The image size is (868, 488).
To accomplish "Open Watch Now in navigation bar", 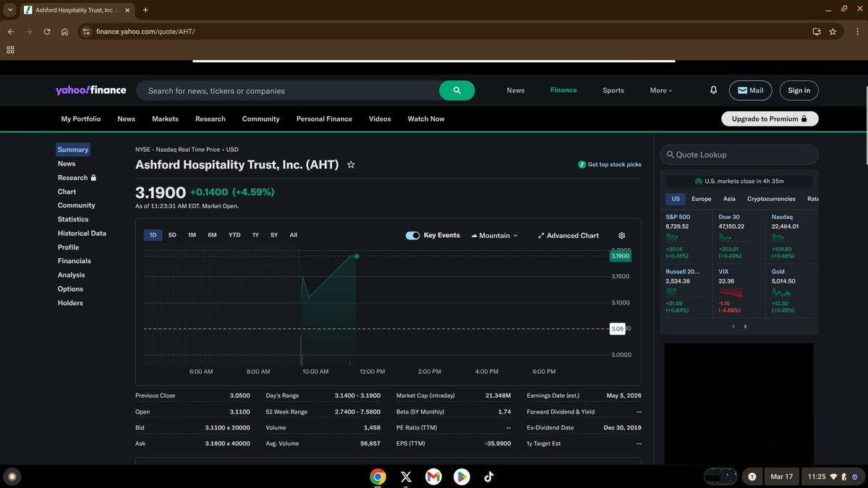I will point(426,119).
